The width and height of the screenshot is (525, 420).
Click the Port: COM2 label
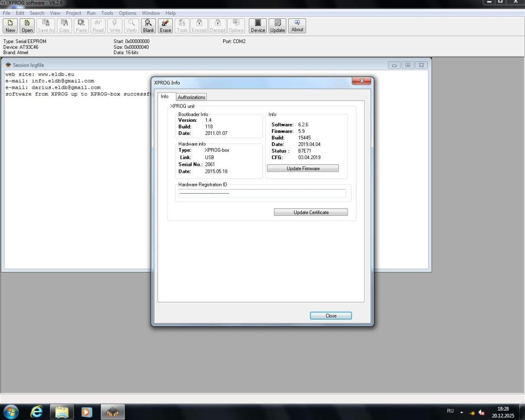(234, 41)
